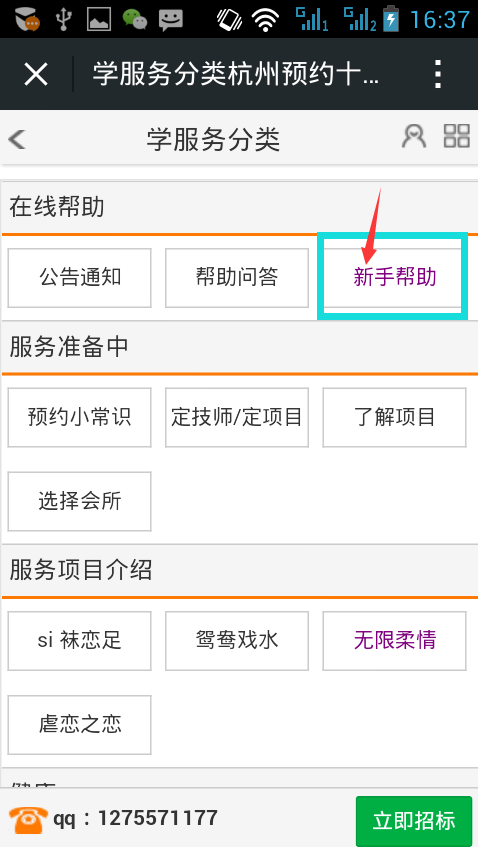Open the purple 无限柔情 link
Viewport: 478px width, 847px height.
click(x=394, y=641)
